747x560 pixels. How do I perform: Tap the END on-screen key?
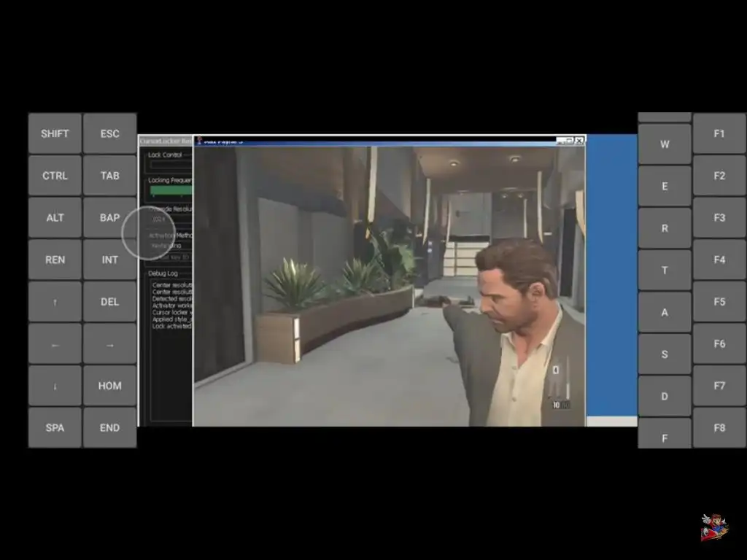pyautogui.click(x=109, y=427)
